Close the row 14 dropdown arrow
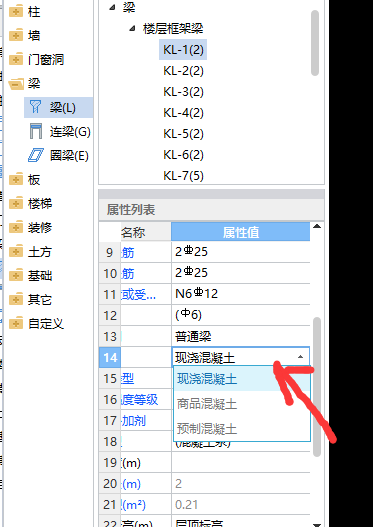This screenshot has width=373, height=527. (x=300, y=357)
